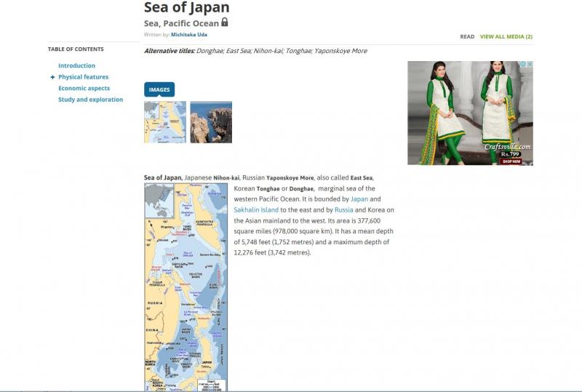Expand the Physical features section
The height and width of the screenshot is (392, 582).
(52, 77)
